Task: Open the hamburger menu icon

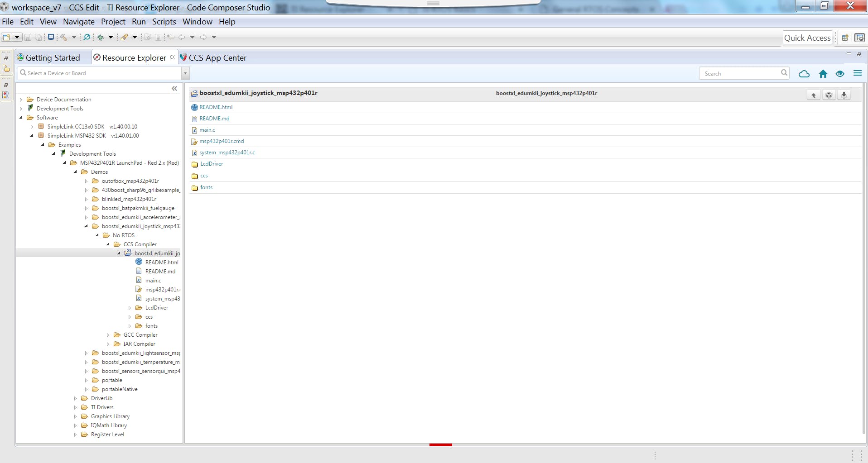Action: tap(858, 73)
